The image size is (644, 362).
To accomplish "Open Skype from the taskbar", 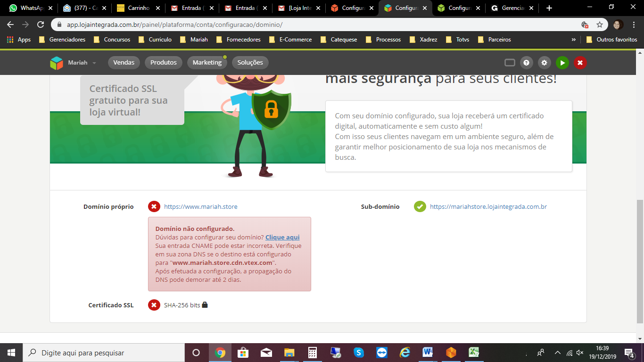I will pyautogui.click(x=359, y=353).
